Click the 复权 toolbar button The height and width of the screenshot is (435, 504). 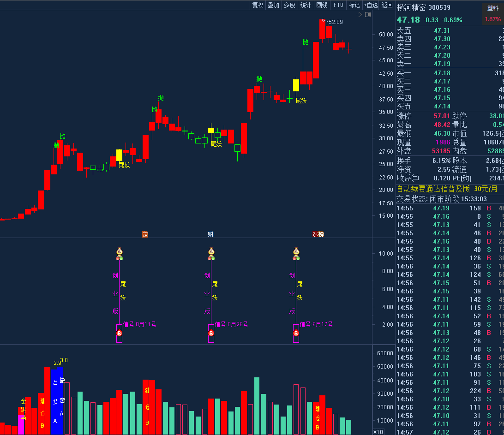click(258, 5)
